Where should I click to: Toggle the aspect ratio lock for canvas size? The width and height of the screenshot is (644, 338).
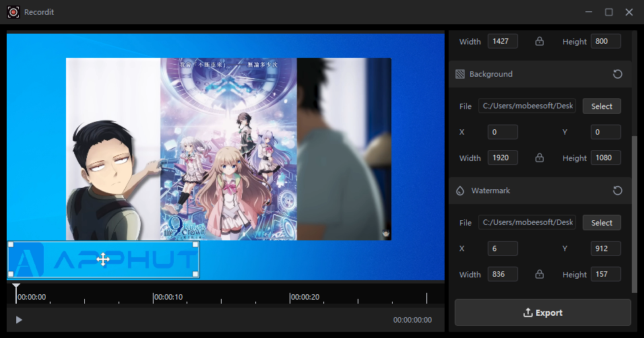point(540,42)
